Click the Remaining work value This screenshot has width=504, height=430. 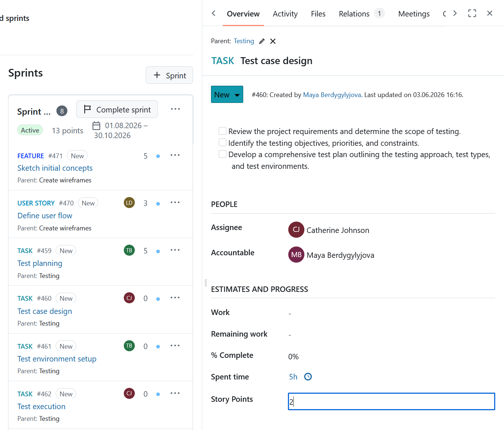coord(290,335)
